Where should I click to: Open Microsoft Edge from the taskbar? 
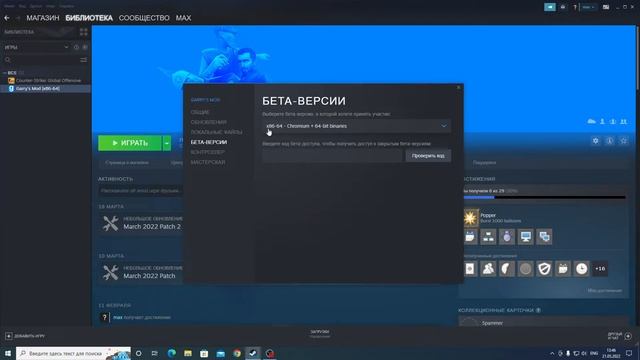pos(171,353)
